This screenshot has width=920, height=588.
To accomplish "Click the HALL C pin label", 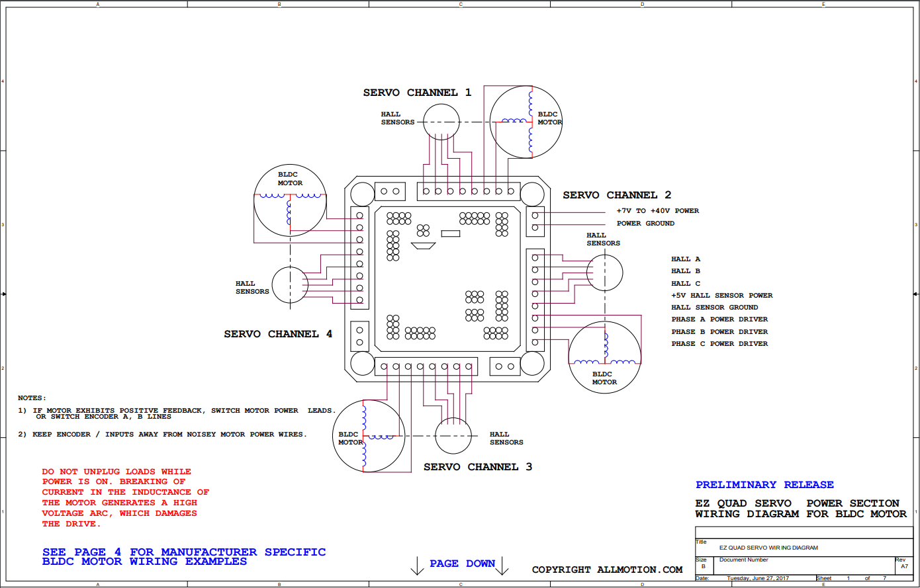I will (x=686, y=284).
